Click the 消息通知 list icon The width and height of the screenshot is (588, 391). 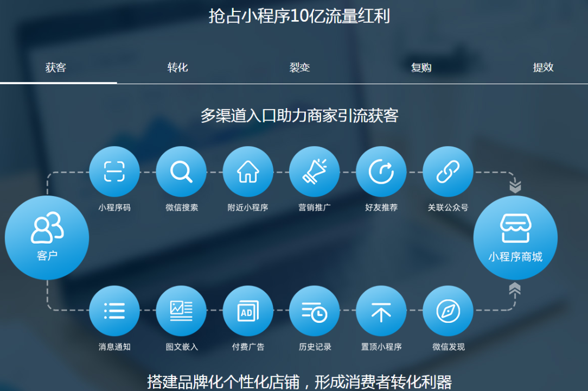pos(114,311)
